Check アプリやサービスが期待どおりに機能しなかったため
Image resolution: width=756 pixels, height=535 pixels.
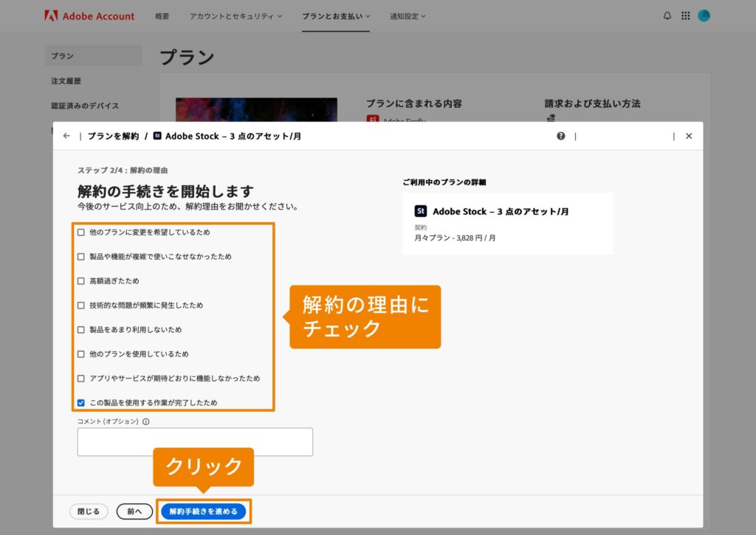(x=81, y=379)
